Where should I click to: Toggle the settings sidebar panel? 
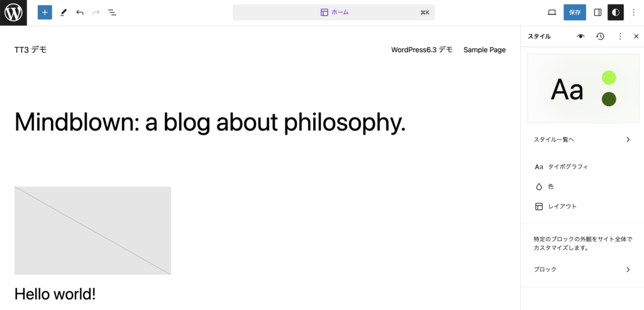597,13
